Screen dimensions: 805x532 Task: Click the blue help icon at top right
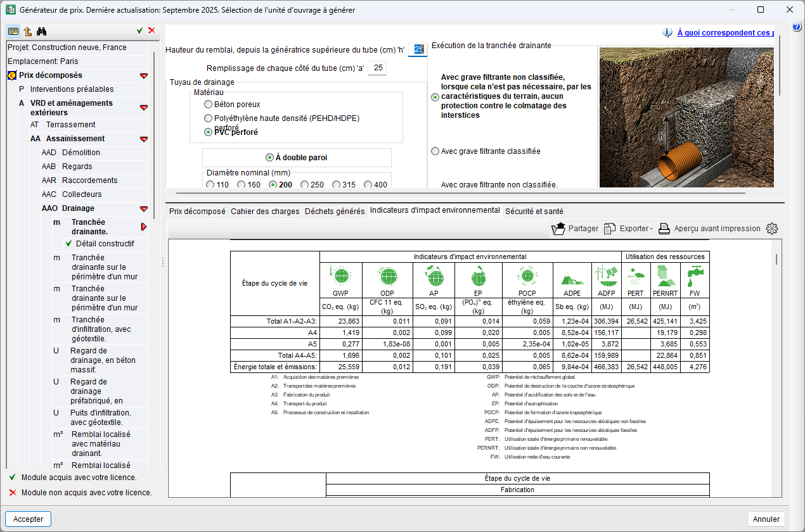point(797,27)
